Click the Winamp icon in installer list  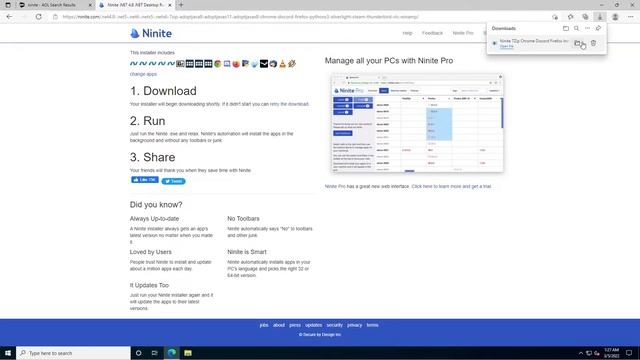(292, 64)
